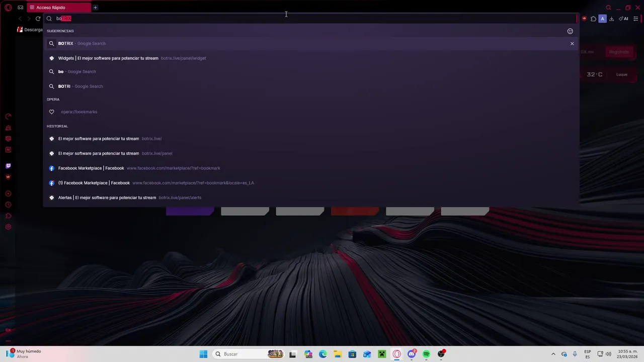The height and width of the screenshot is (362, 644).
Task: Select the BOTRI Google Search suggestion
Action: (x=311, y=86)
